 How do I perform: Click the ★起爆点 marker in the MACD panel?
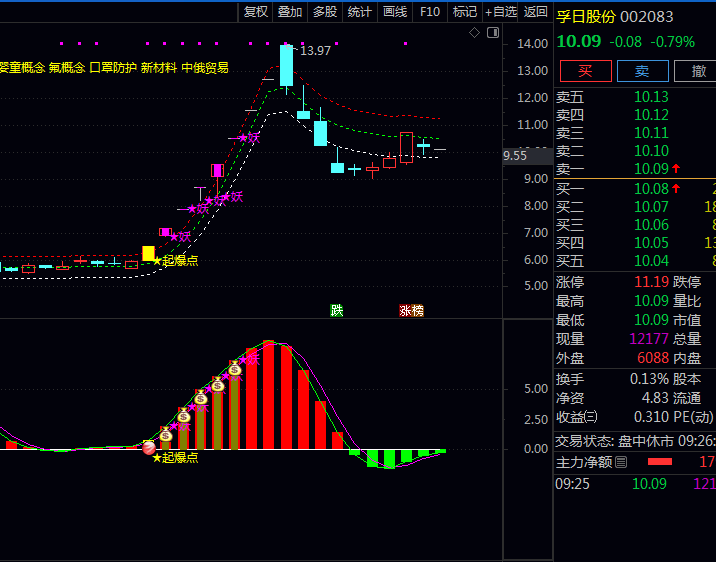[x=175, y=457]
